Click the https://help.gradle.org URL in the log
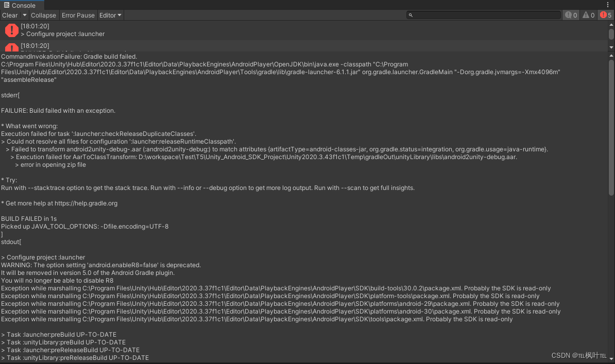 [x=87, y=203]
